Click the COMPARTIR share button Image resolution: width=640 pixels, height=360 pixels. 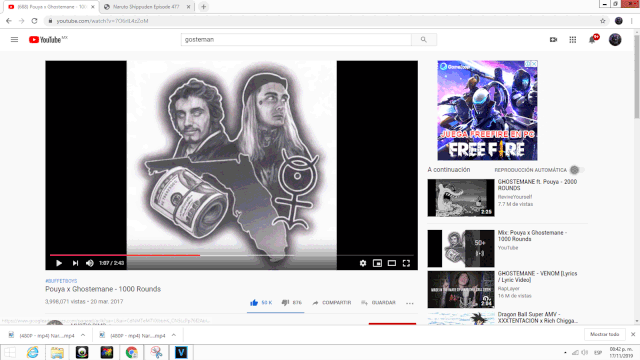[331, 302]
